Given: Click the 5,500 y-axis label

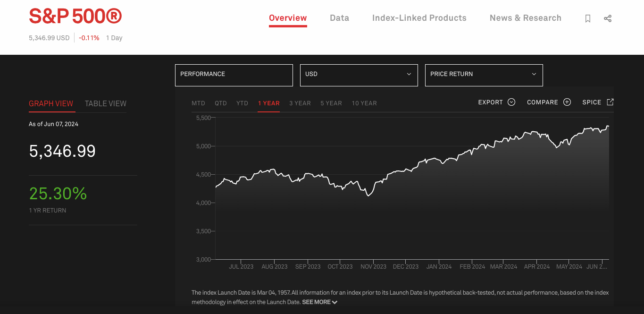Looking at the screenshot, I should coord(203,118).
